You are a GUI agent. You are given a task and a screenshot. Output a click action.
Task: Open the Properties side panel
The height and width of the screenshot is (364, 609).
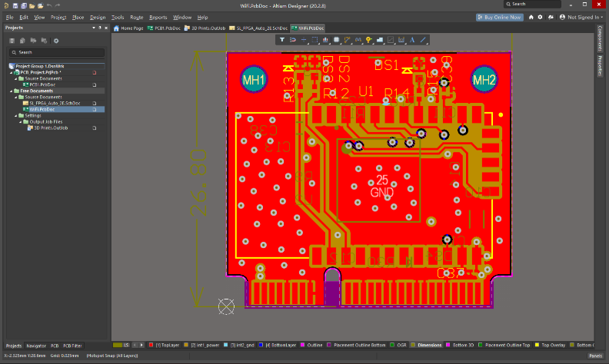tap(600, 65)
